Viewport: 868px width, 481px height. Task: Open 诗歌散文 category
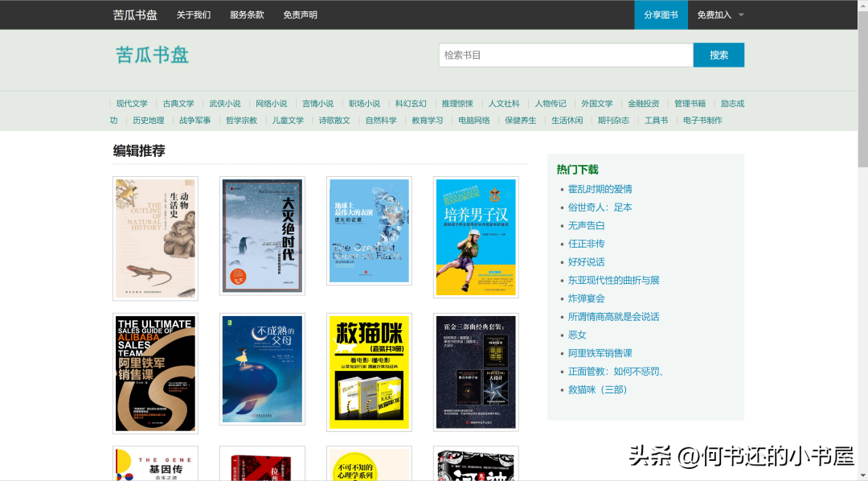(x=334, y=121)
